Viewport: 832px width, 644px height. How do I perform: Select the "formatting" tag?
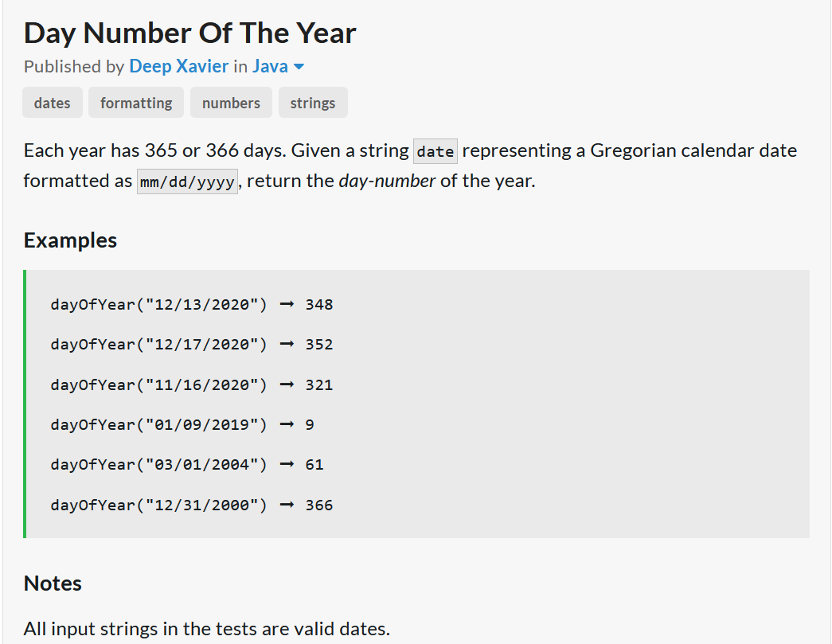click(136, 103)
